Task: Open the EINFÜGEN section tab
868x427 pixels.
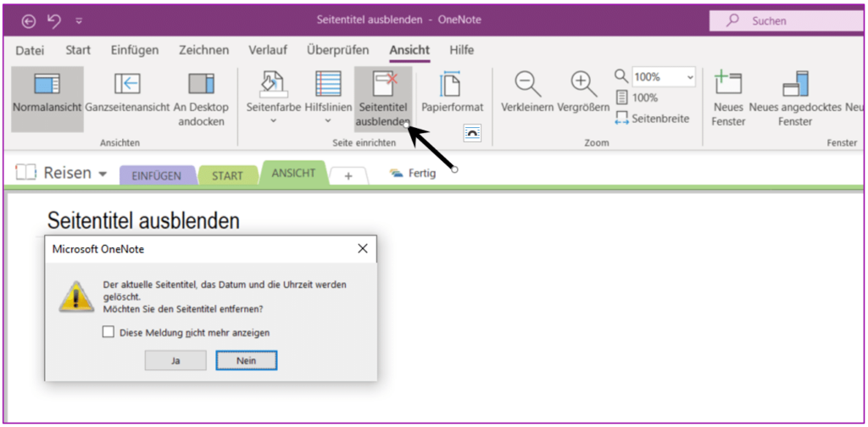Action: pyautogui.click(x=156, y=176)
